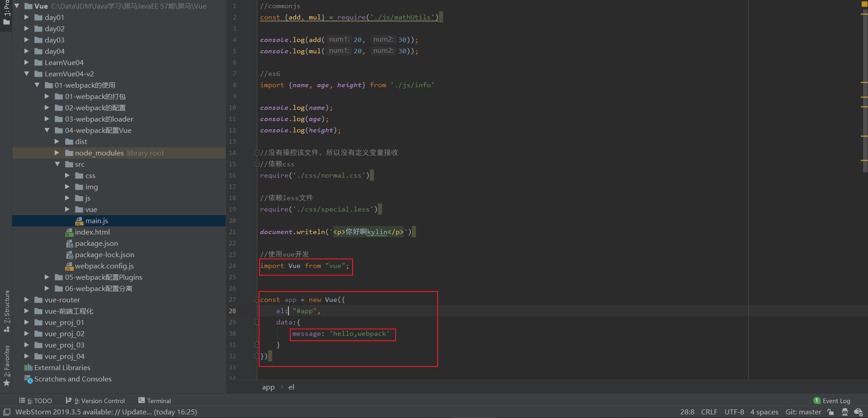Open the Terminal tool window
Screen dimensions: 868x418
[155, 401]
